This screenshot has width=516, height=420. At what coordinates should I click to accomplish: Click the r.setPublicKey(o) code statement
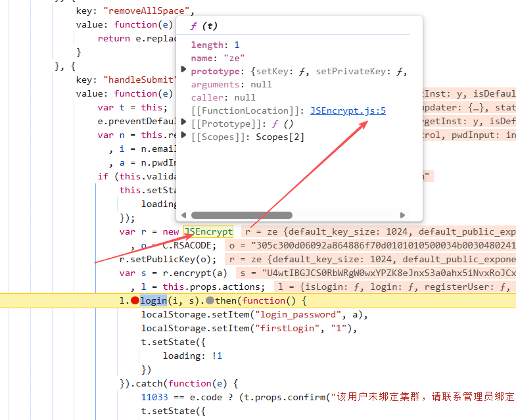tap(168, 260)
